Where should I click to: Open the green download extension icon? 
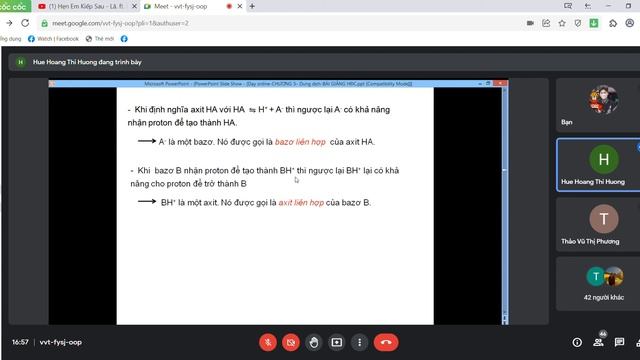(594, 23)
